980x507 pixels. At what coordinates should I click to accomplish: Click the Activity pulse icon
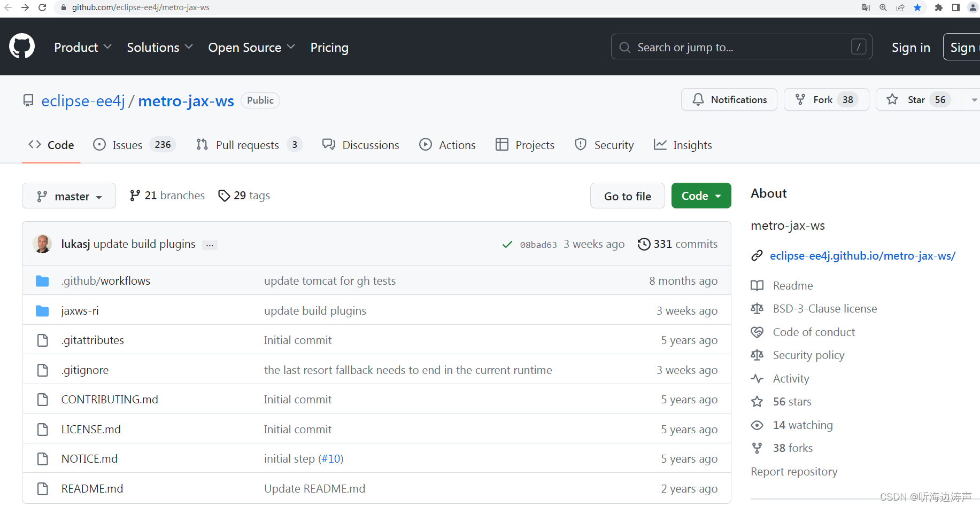pyautogui.click(x=757, y=378)
